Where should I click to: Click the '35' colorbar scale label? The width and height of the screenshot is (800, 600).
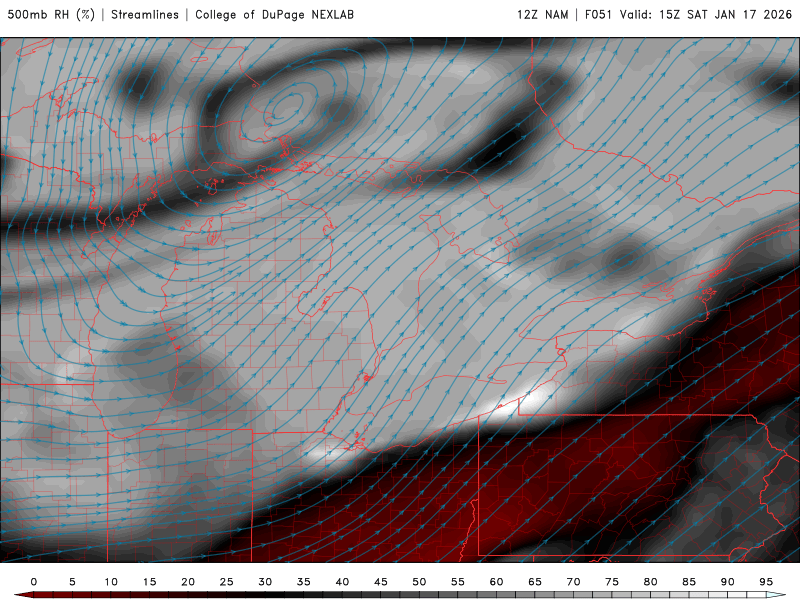304,582
